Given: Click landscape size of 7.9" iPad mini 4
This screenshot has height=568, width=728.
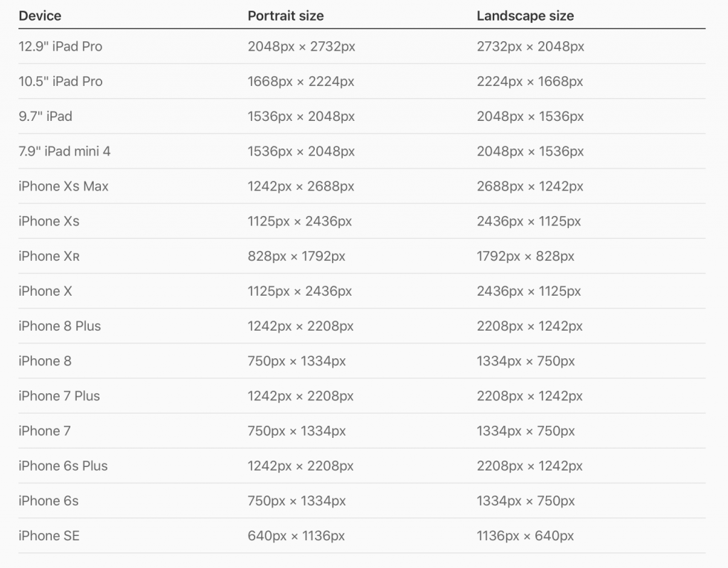Looking at the screenshot, I should (x=530, y=151).
